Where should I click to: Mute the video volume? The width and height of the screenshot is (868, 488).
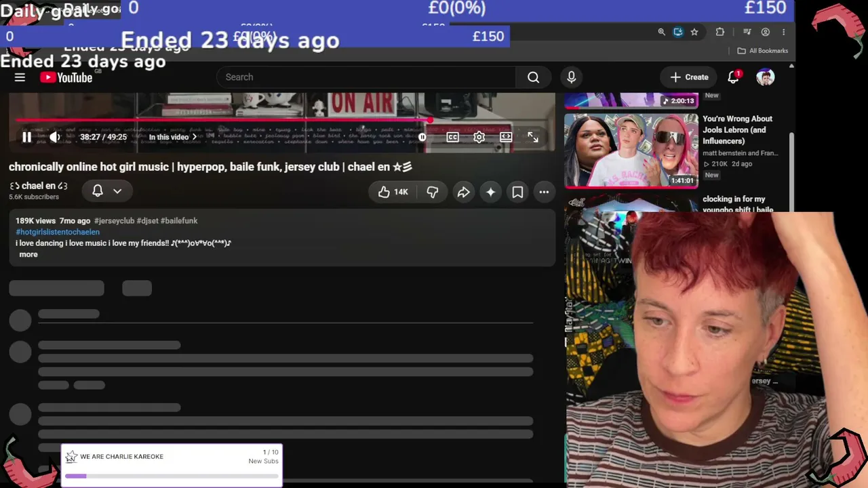55,137
